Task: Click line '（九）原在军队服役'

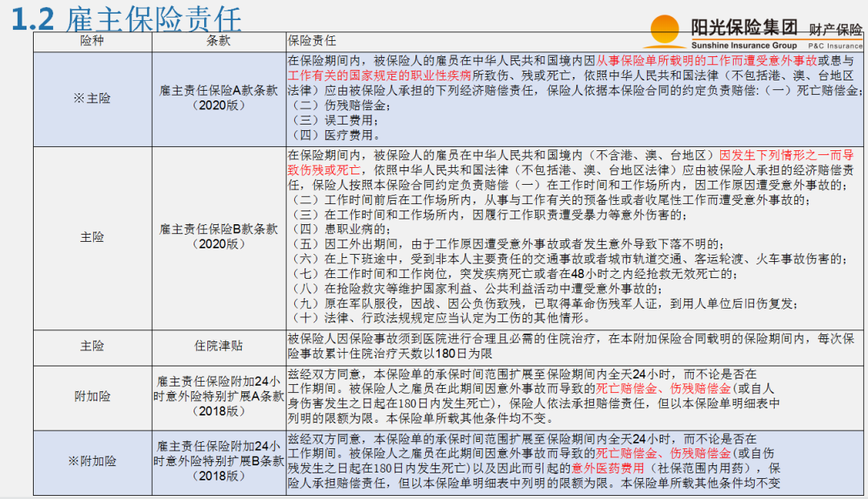Action: 543,304
